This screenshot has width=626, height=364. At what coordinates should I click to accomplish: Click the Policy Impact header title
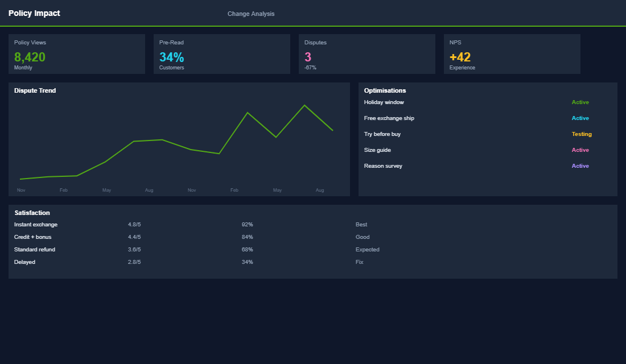pyautogui.click(x=35, y=13)
